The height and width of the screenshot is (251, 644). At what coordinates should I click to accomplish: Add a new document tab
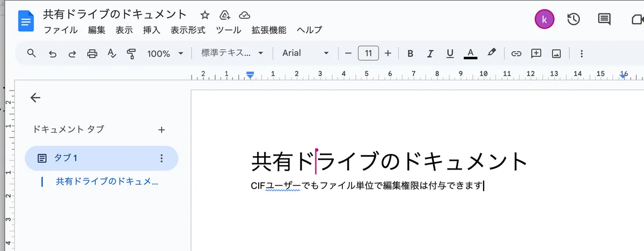click(x=162, y=130)
